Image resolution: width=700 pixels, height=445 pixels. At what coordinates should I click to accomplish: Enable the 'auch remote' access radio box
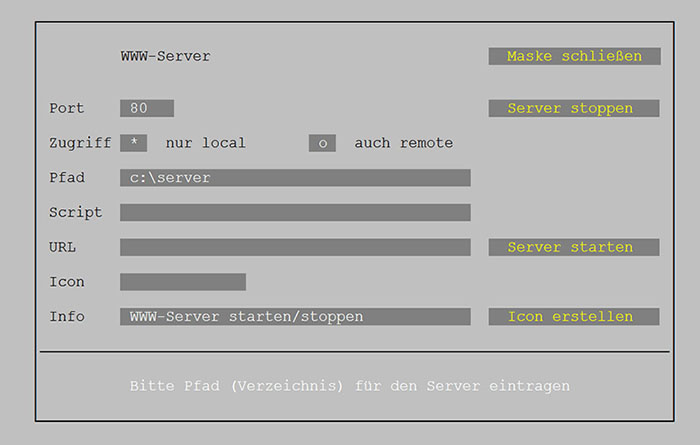pos(322,143)
